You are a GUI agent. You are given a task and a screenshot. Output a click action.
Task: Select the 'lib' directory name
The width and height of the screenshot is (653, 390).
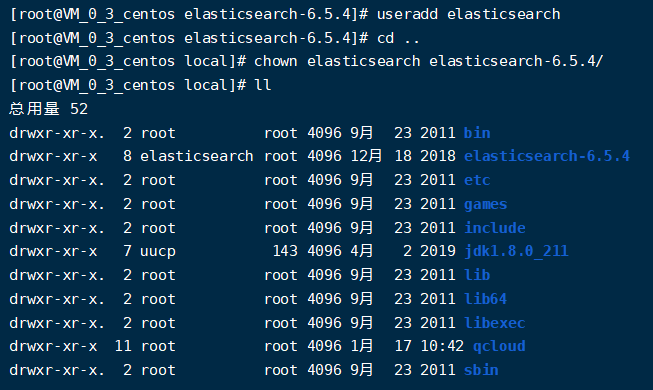coord(477,275)
